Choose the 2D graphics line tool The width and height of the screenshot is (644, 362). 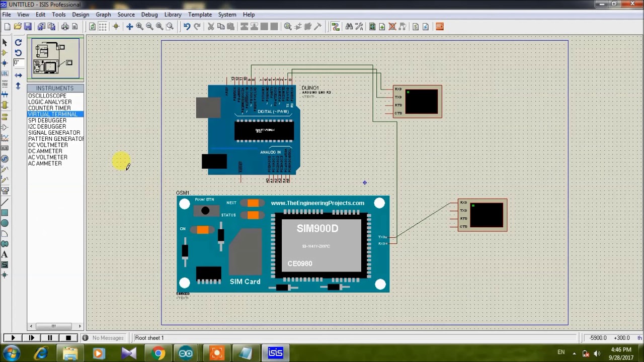point(5,202)
